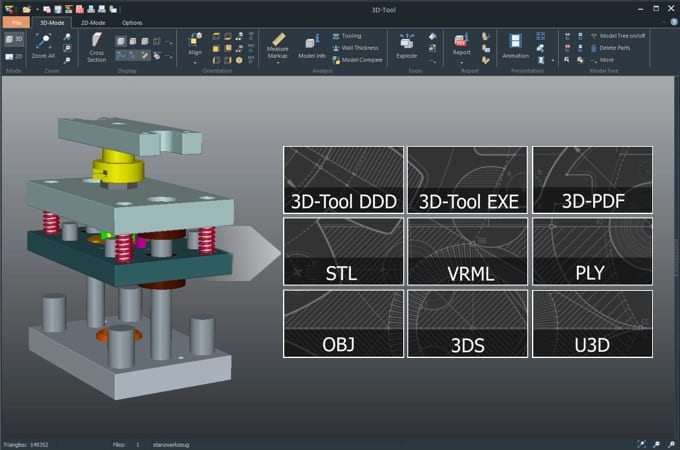Open the orange File tab
This screenshot has height=450, width=680.
(x=16, y=23)
